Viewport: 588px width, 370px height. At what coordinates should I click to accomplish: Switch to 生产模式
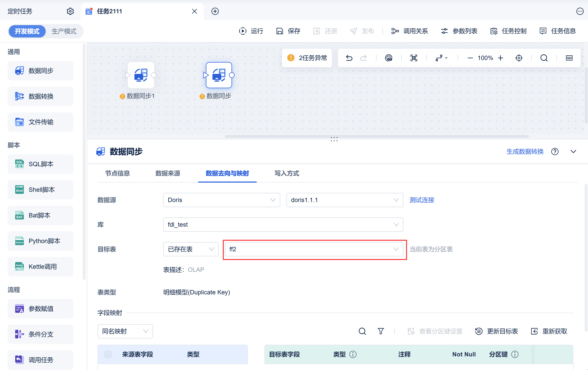64,31
